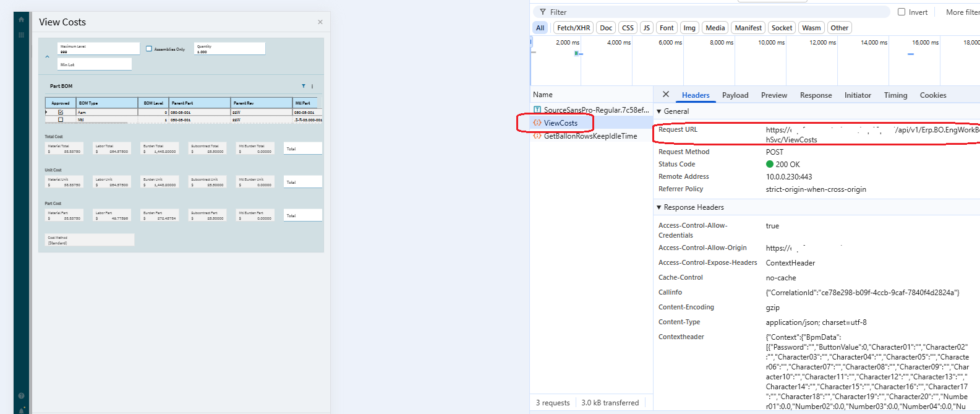Select the Fetch/XHR request type filter

pos(573,28)
